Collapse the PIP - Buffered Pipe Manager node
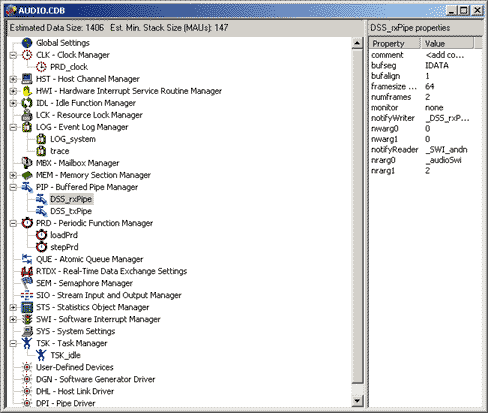 tap(13, 187)
